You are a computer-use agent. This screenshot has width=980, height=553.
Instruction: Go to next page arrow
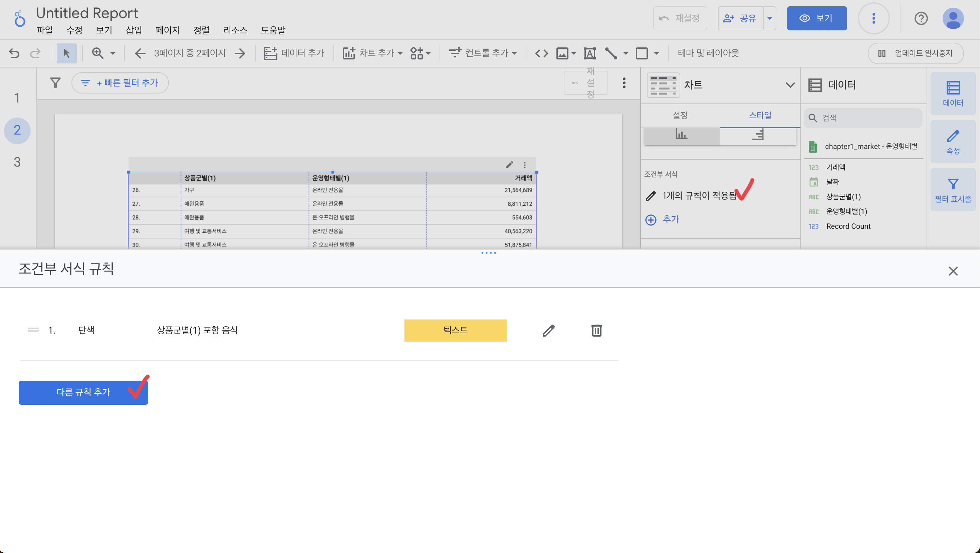coord(240,53)
